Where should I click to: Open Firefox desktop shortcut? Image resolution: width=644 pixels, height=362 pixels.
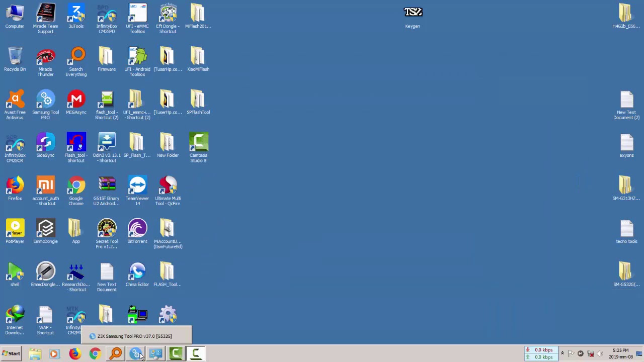15,189
